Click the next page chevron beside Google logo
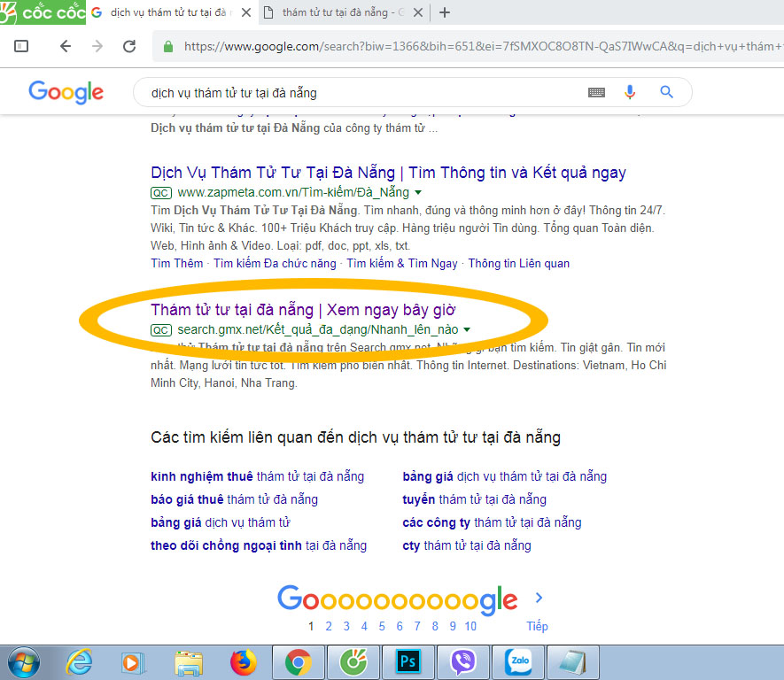This screenshot has width=784, height=680. click(539, 598)
